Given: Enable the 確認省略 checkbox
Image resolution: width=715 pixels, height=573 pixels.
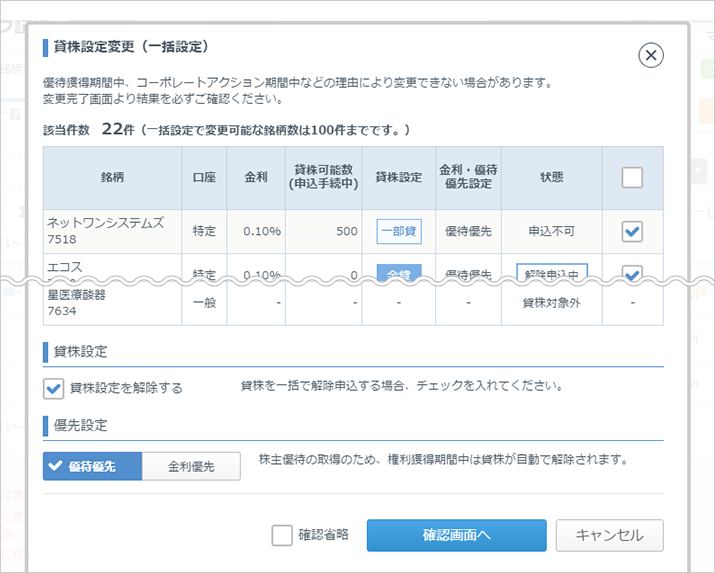Looking at the screenshot, I should point(282,535).
